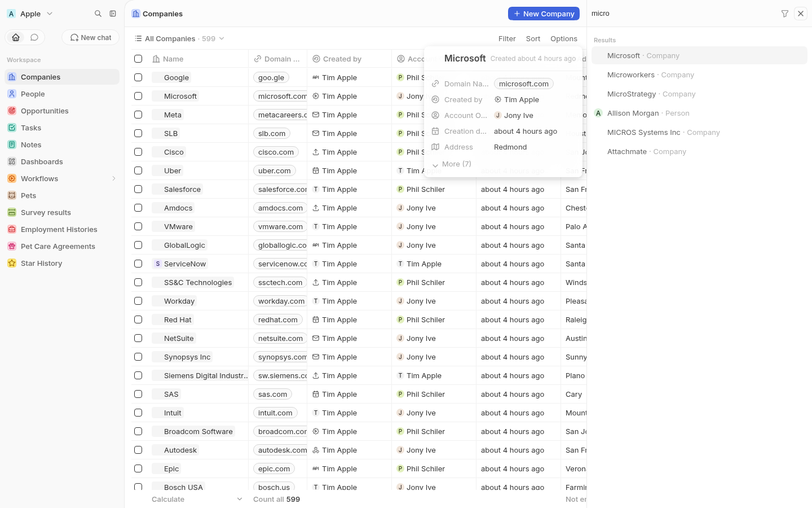This screenshot has width=812, height=508.
Task: Close the search side panel
Action: click(x=801, y=14)
